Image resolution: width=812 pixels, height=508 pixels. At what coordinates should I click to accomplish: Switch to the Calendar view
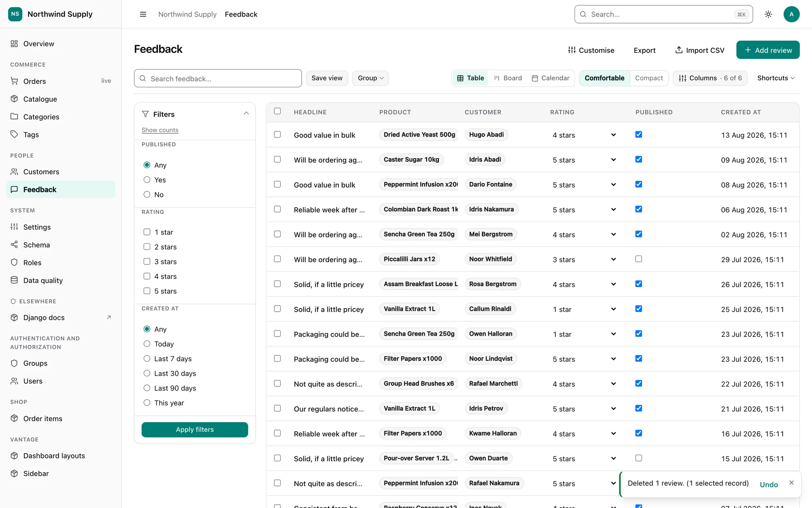[x=551, y=78]
